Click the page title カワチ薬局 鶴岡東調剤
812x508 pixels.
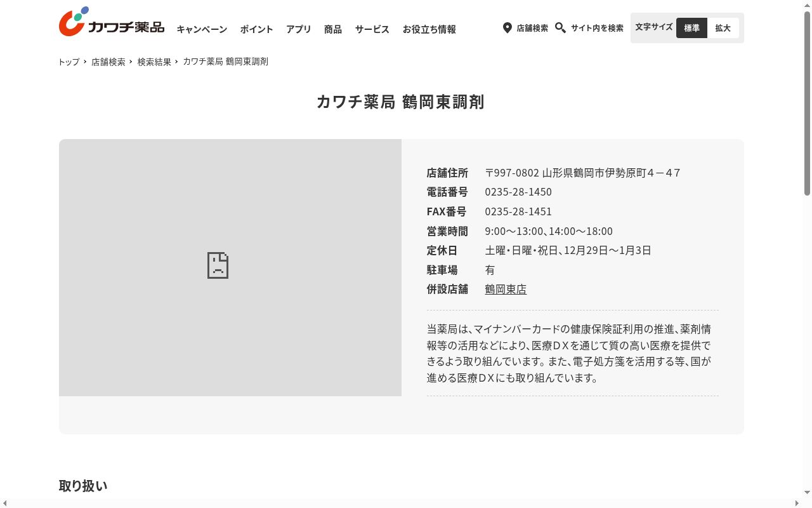401,102
